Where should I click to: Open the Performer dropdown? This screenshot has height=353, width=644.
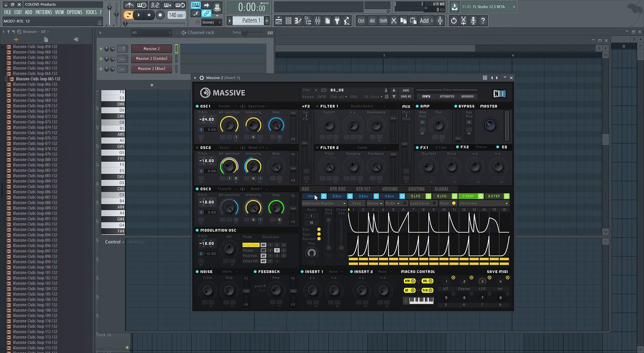click(484, 203)
